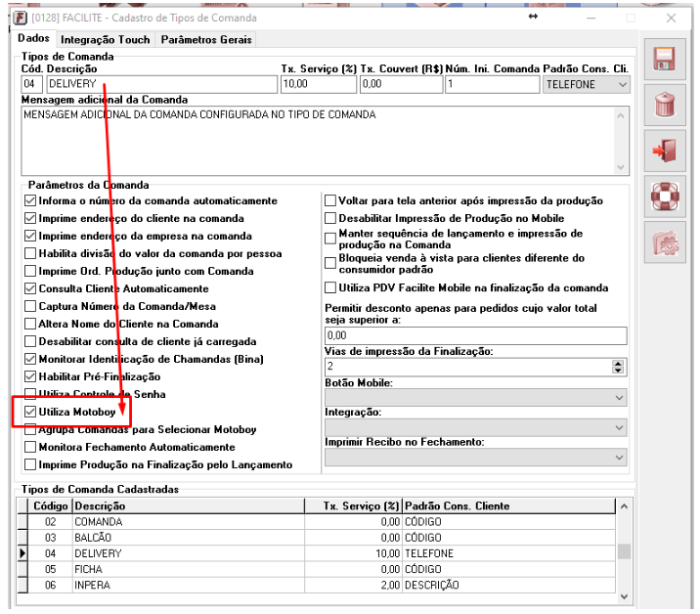
Task: Decrease Vias de impressão with down arrow
Action: 618,371
